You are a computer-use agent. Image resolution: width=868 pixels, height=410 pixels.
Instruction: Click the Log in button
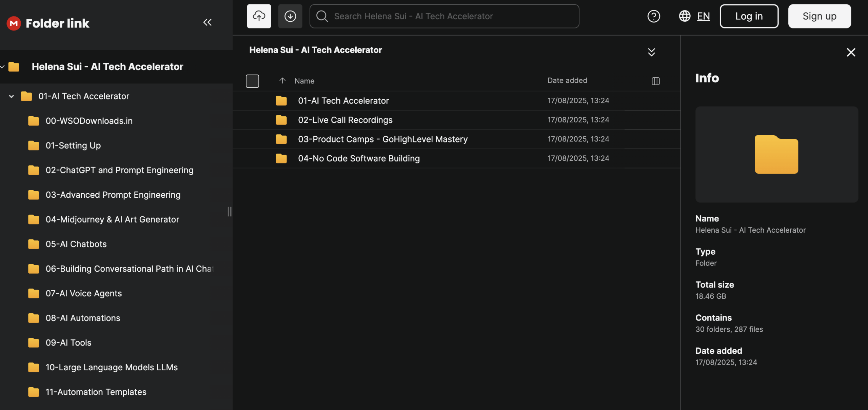pyautogui.click(x=749, y=16)
